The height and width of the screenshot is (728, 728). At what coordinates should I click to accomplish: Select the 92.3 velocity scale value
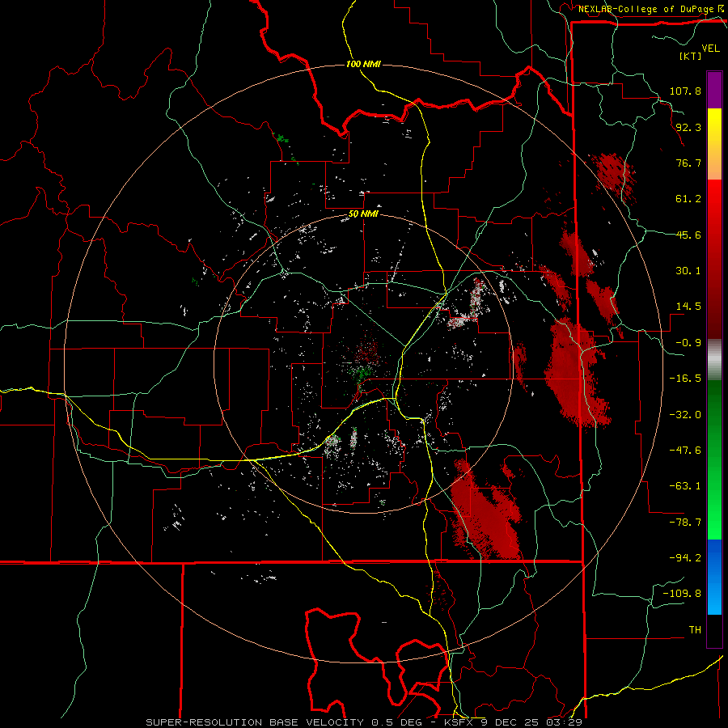[x=688, y=127]
